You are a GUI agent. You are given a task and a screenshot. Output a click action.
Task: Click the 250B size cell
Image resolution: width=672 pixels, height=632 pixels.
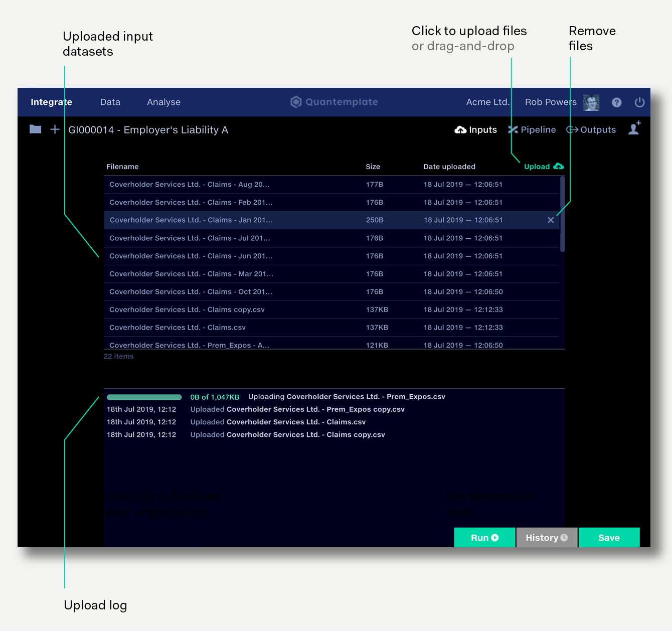(x=375, y=220)
